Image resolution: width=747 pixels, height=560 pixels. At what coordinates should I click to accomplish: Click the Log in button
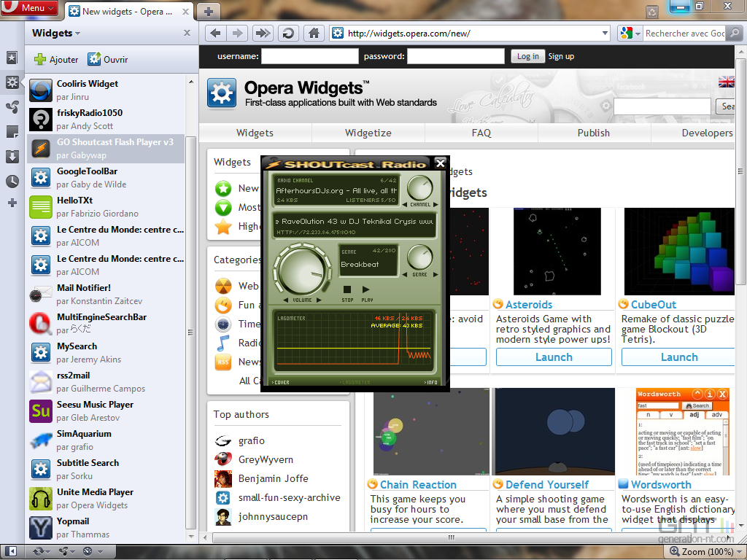coord(528,56)
